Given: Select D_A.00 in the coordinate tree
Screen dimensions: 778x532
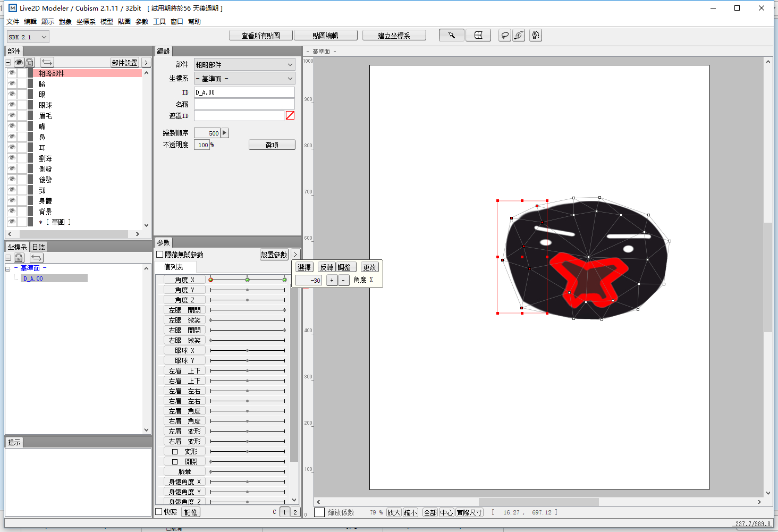Looking at the screenshot, I should [x=54, y=278].
